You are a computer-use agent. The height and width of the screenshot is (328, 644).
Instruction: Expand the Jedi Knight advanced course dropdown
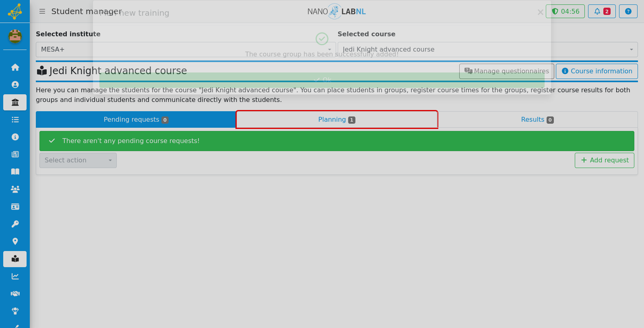click(x=488, y=50)
